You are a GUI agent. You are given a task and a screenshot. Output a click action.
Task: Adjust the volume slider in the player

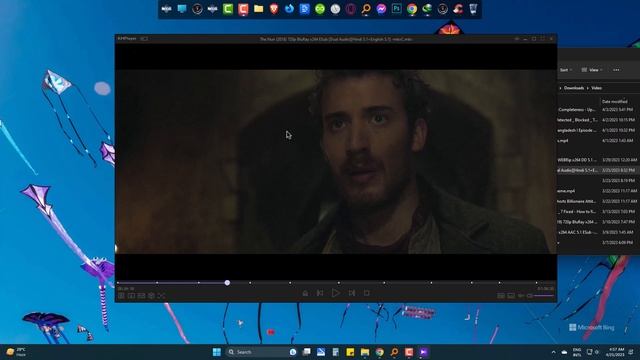544,296
